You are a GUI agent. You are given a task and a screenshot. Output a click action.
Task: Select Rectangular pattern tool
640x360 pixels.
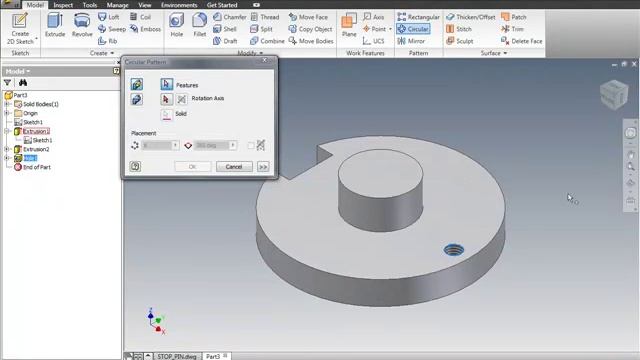click(x=418, y=17)
